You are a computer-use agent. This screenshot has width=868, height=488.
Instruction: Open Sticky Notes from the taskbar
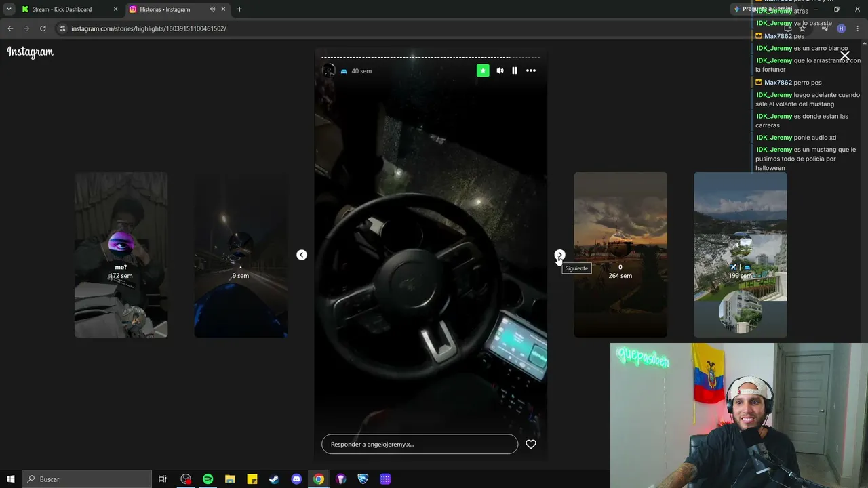252,479
